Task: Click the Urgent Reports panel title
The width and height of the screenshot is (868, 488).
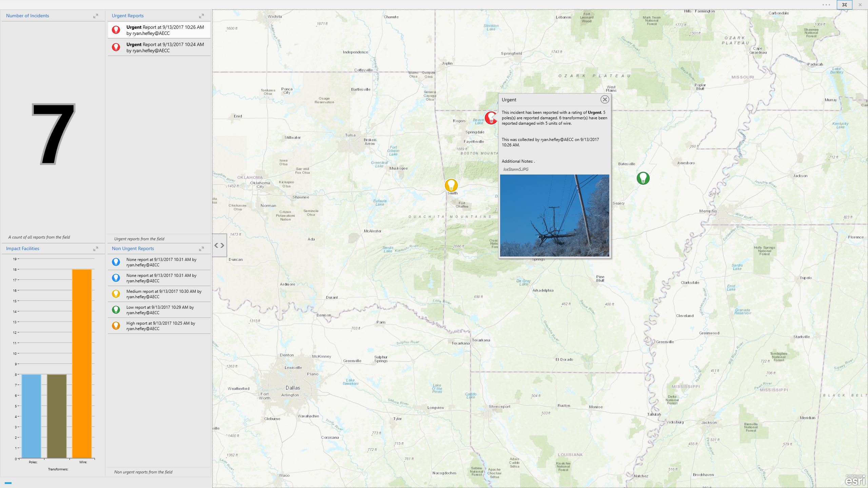Action: tap(128, 16)
